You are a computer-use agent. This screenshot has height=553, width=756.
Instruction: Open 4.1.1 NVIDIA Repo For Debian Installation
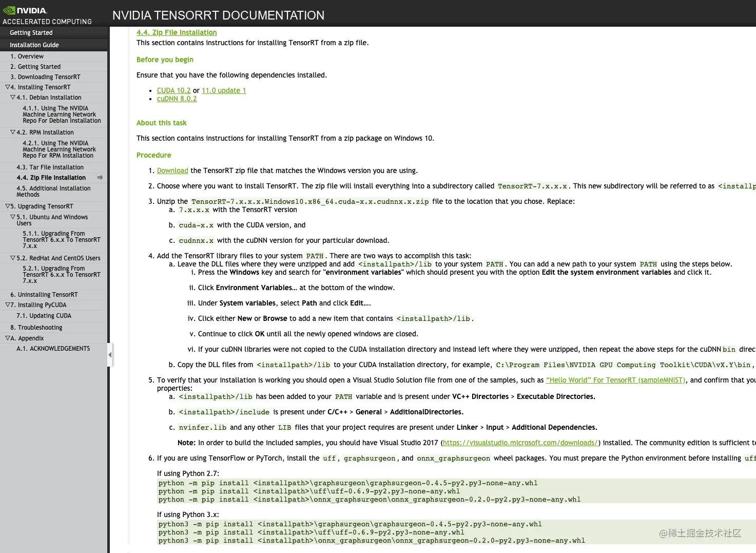62,115
